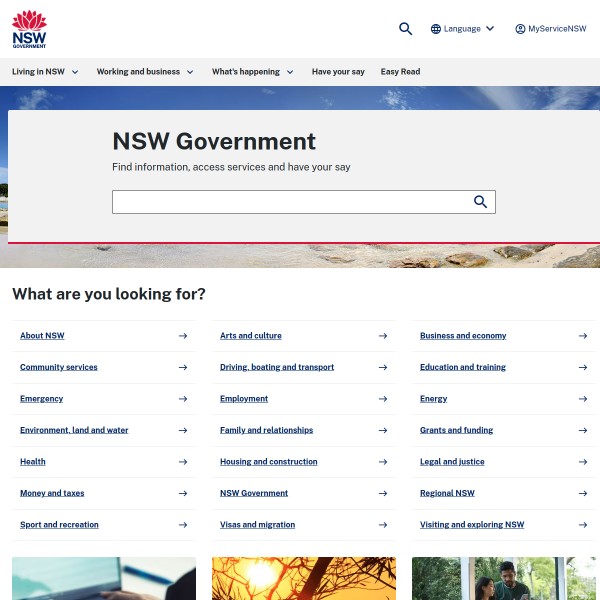Open the Have your say menu item
The height and width of the screenshot is (600, 600).
coord(338,72)
